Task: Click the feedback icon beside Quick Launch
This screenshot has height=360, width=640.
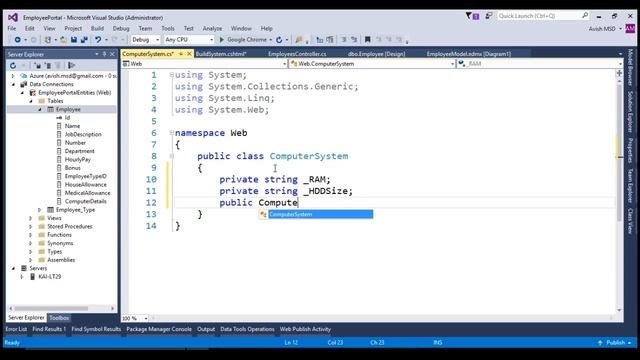Action: tap(488, 16)
